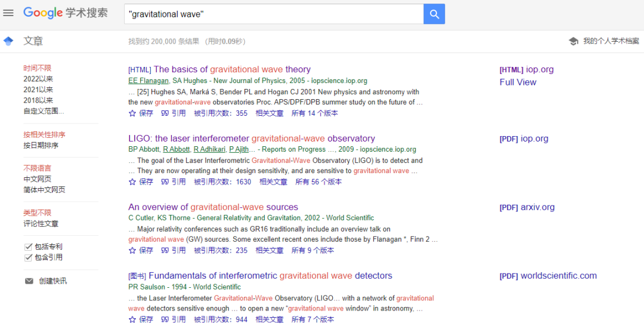Open 所有 7 个版本 versions link

point(313,319)
